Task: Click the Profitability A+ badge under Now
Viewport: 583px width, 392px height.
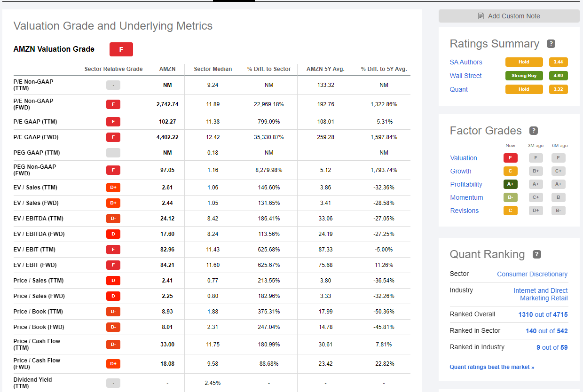Action: (x=511, y=184)
